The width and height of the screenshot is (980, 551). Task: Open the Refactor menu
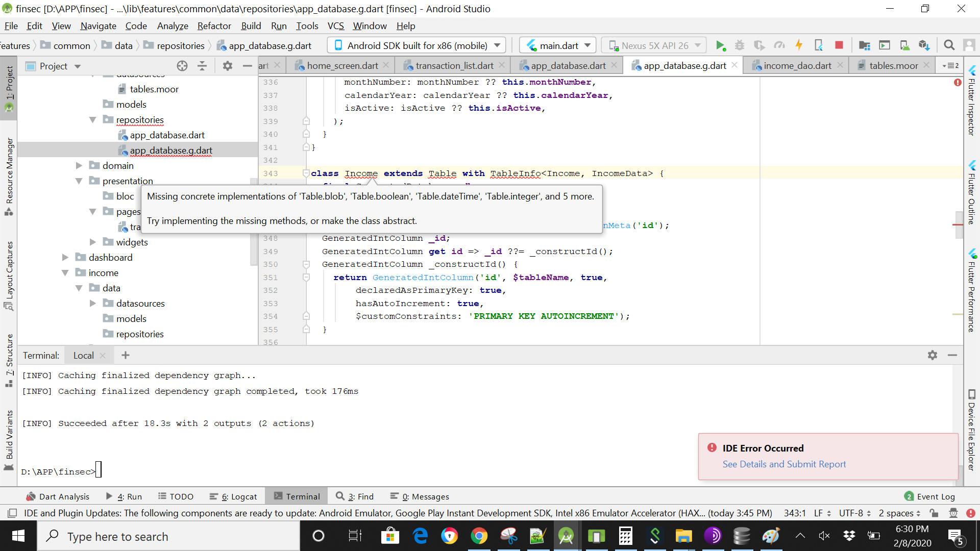[214, 26]
